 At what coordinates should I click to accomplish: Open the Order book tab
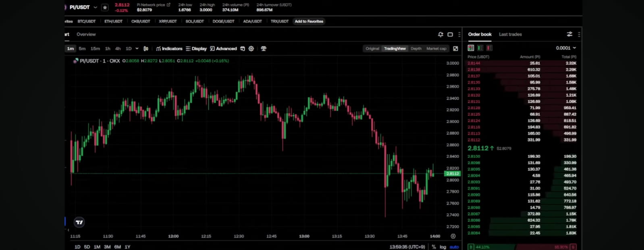point(480,34)
